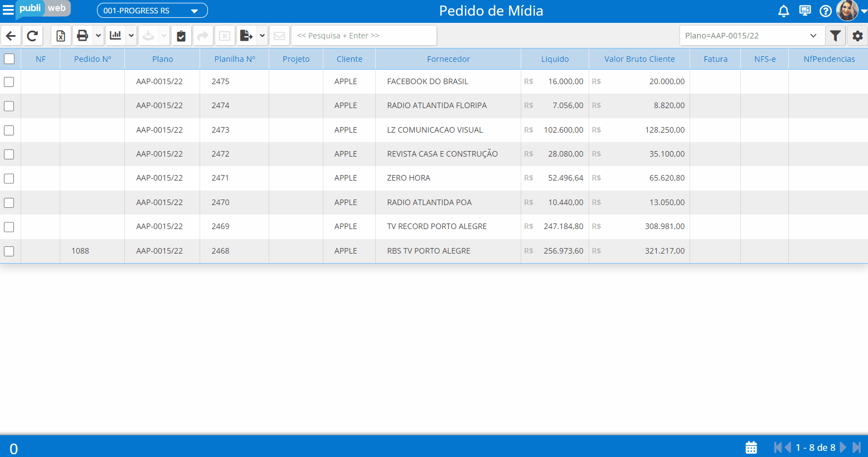Open the hamburger main menu
The height and width of the screenshot is (457, 868).
(x=8, y=10)
